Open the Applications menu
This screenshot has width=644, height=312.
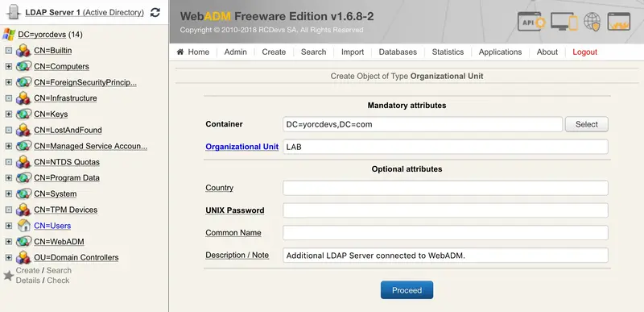click(x=500, y=52)
